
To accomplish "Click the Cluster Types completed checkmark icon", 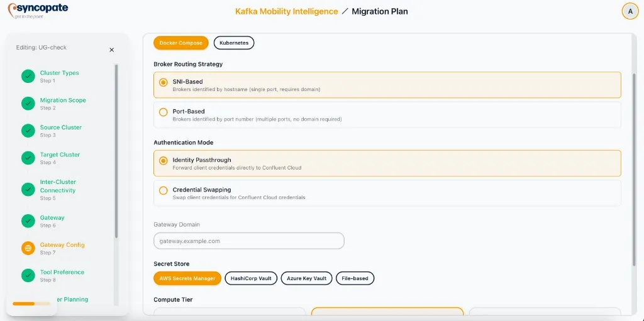I will (28, 77).
